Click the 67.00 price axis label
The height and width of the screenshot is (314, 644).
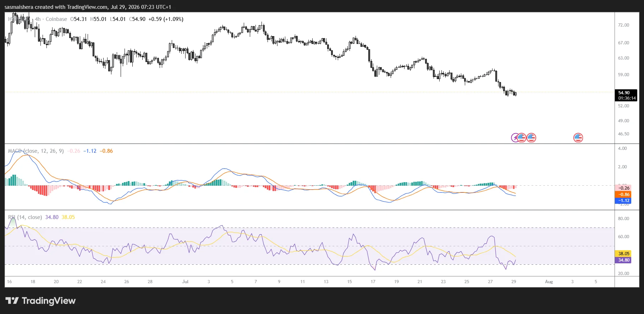623,43
